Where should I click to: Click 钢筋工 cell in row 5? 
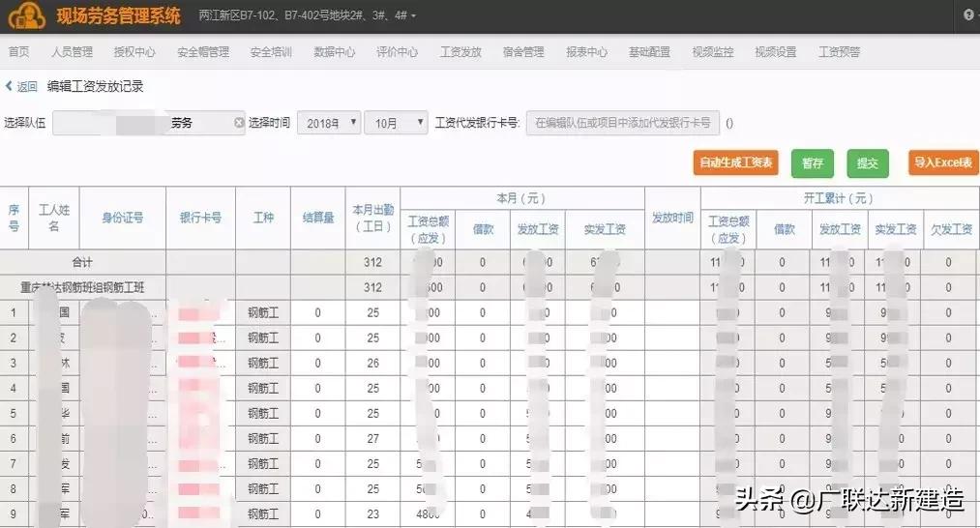point(263,414)
